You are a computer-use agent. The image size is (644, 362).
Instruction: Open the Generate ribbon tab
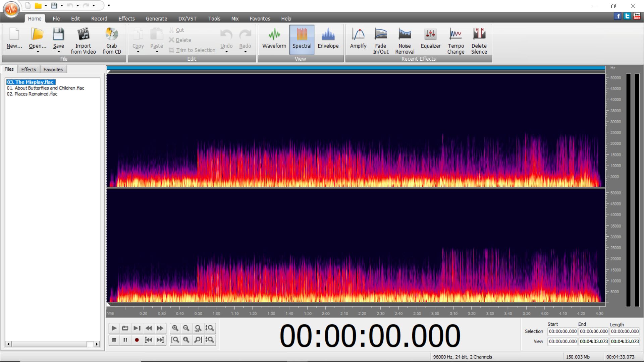(x=156, y=19)
